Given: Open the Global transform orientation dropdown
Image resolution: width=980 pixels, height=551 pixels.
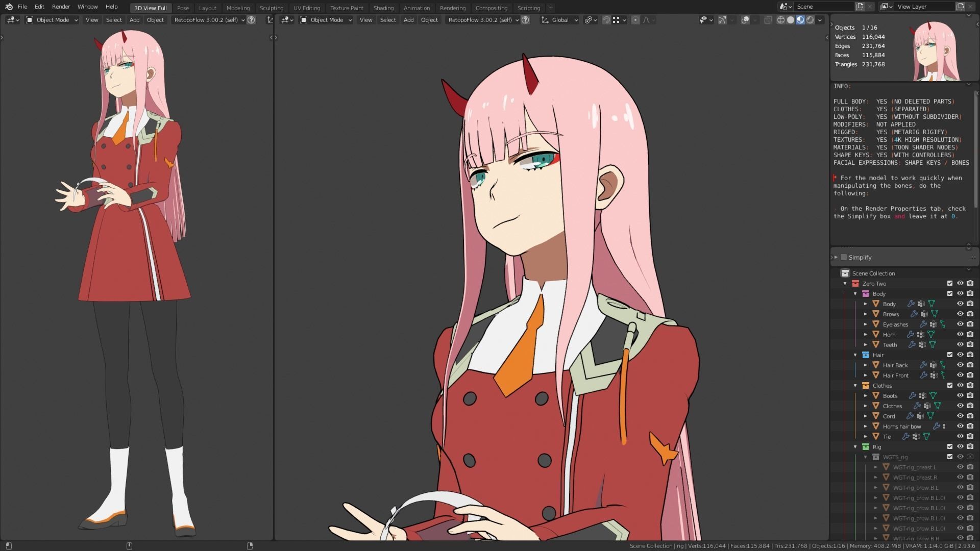Looking at the screenshot, I should (559, 20).
